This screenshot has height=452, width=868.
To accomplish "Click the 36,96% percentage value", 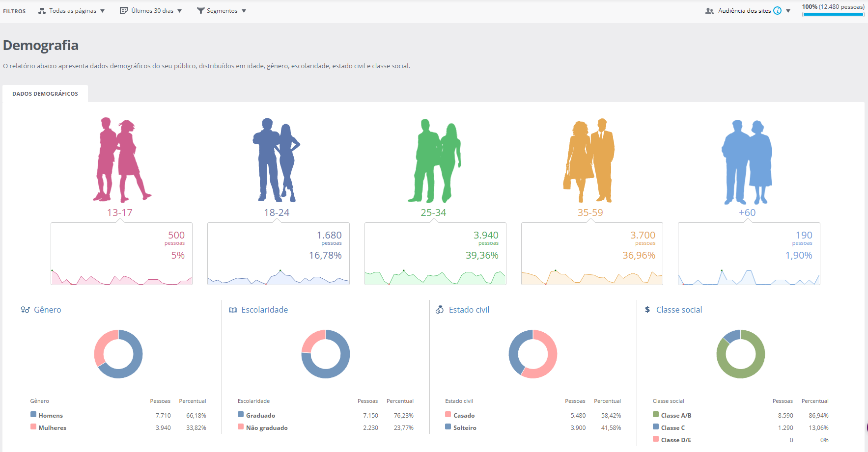I will pos(639,255).
